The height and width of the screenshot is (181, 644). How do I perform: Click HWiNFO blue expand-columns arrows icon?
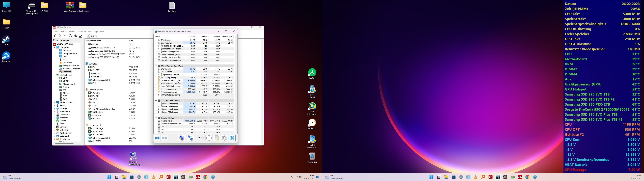[157, 138]
